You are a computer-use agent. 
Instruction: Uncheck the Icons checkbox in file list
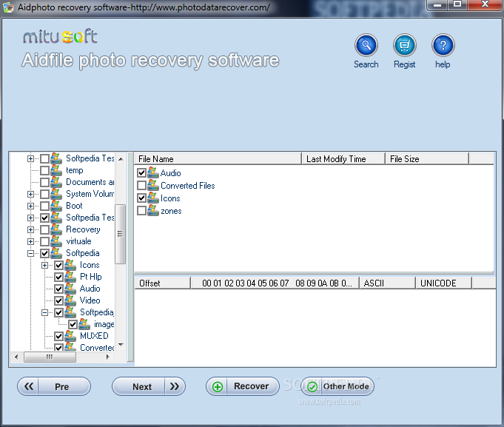[x=141, y=198]
